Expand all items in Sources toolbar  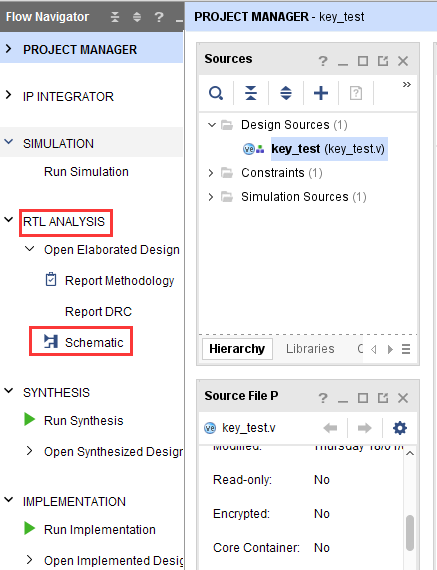coord(286,93)
